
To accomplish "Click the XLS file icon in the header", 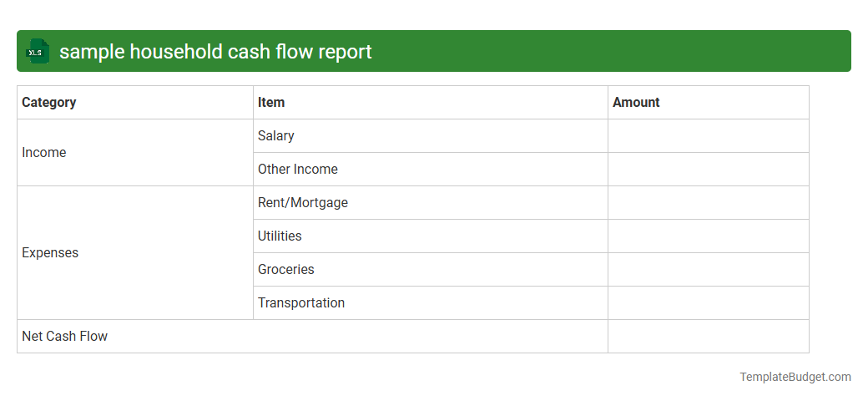I will 37,52.
